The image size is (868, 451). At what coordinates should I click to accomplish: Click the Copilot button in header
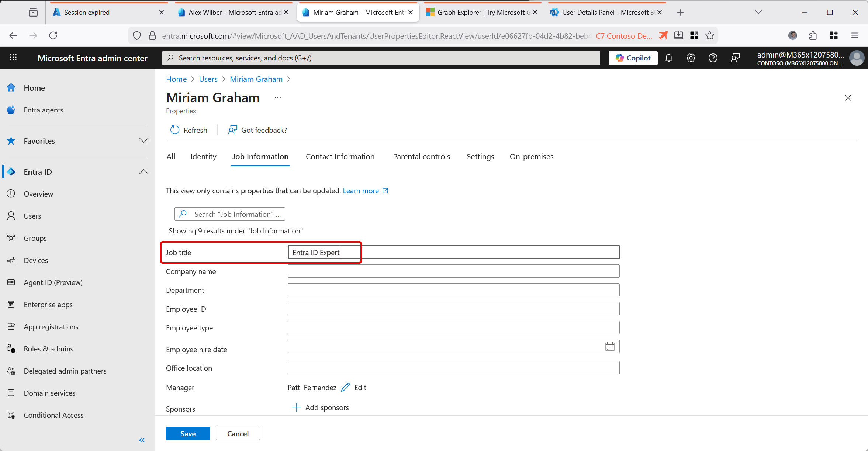click(633, 58)
